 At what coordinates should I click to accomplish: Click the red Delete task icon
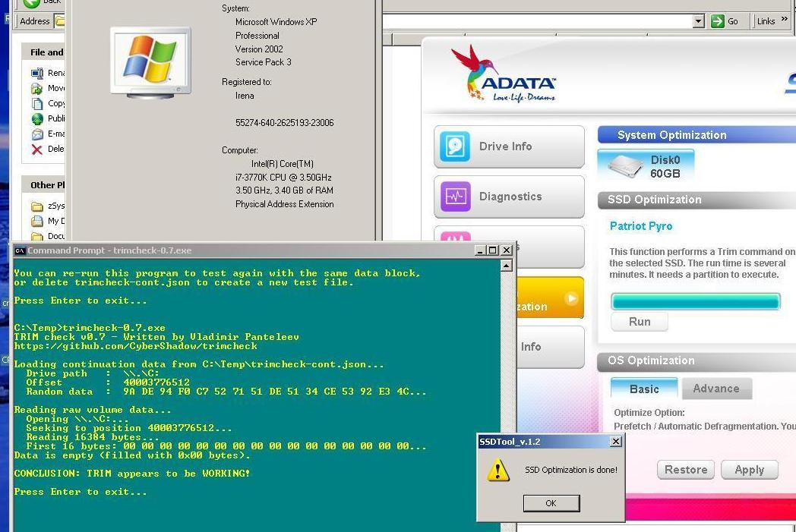37,149
